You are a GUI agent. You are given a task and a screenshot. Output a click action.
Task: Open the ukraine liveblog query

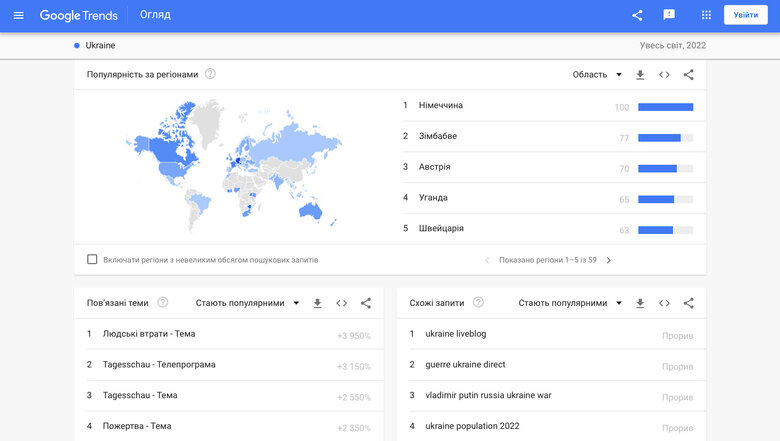[x=456, y=334]
